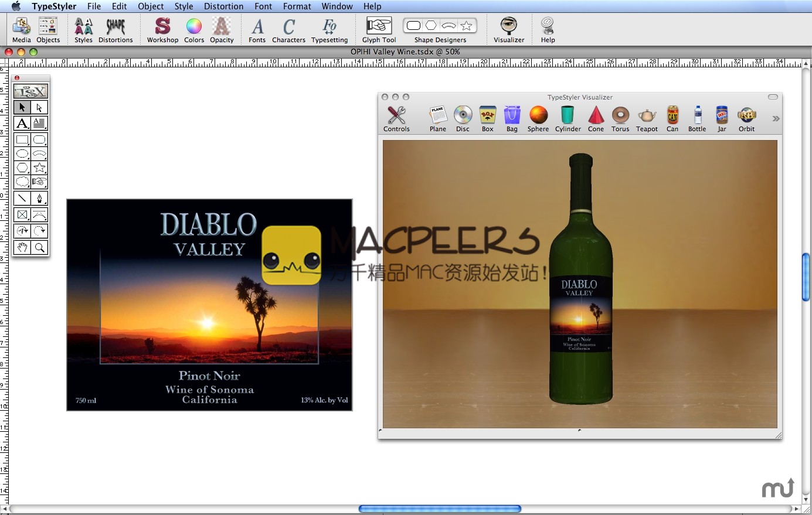Show the Characters palette
Screen dimensions: 812x515
(288, 30)
